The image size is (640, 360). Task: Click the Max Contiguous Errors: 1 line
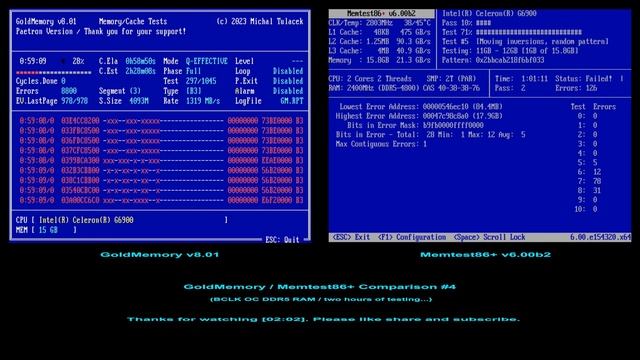click(x=381, y=144)
